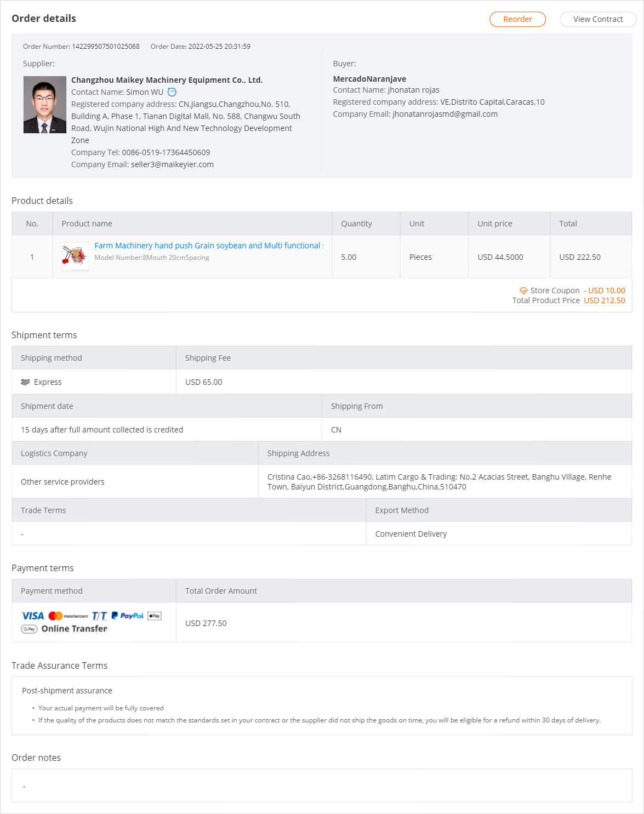Open the View Contract button

click(x=597, y=19)
